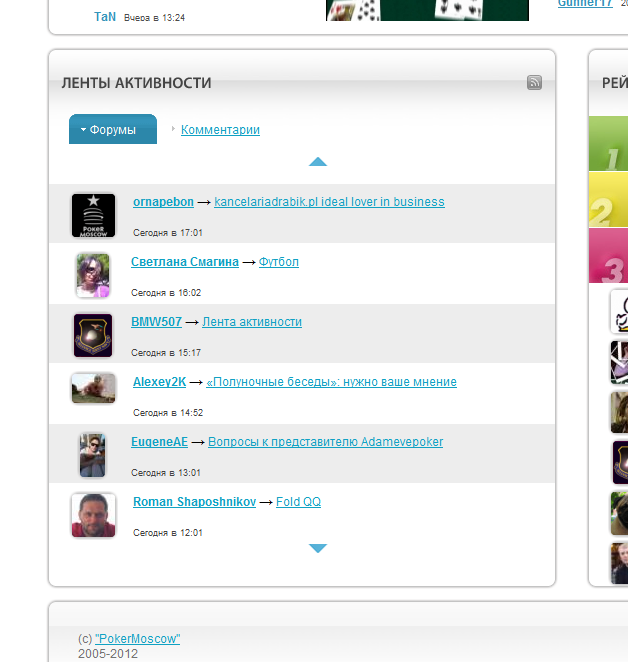This screenshot has height=662, width=628.
Task: Open Alexey2K's avatar thumbnail
Action: 93,388
